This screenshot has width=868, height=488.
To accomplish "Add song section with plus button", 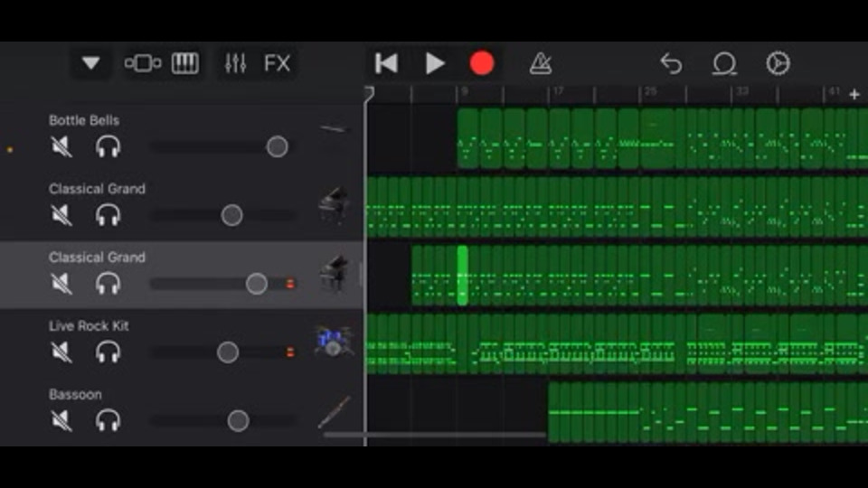I will 854,95.
